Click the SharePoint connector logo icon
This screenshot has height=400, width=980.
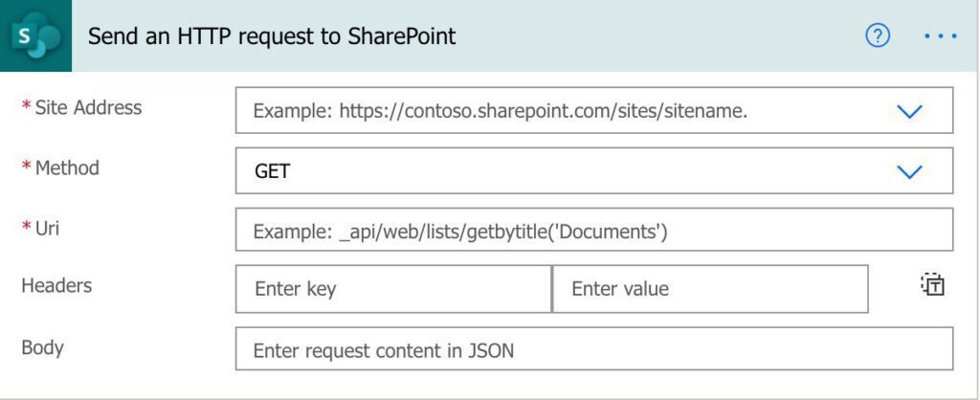pos(35,35)
